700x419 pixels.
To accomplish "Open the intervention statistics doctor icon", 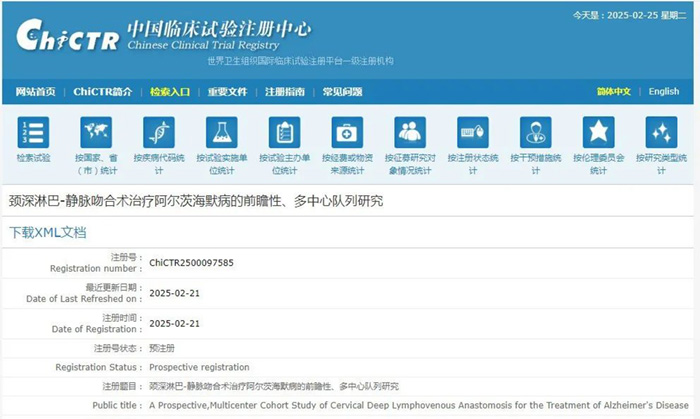I will point(536,132).
